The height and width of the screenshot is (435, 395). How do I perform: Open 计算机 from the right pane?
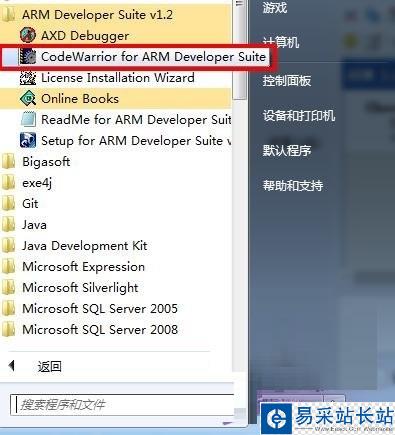click(x=281, y=42)
